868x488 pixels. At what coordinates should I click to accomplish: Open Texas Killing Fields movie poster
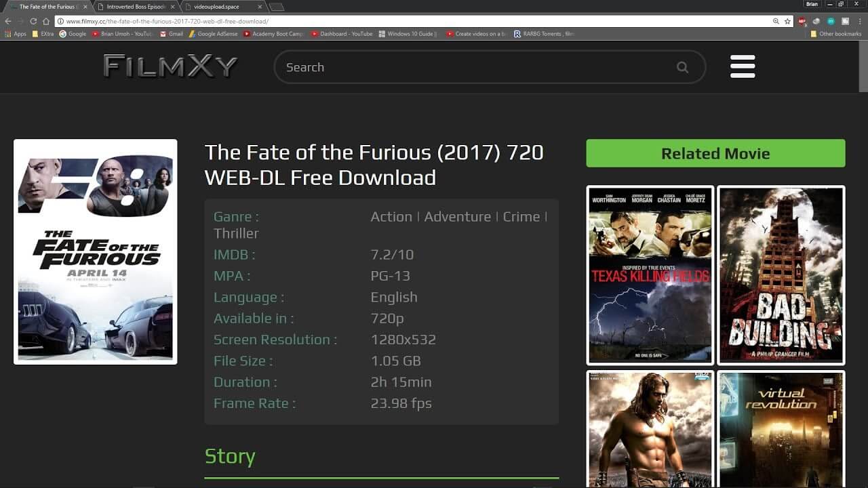click(x=650, y=274)
